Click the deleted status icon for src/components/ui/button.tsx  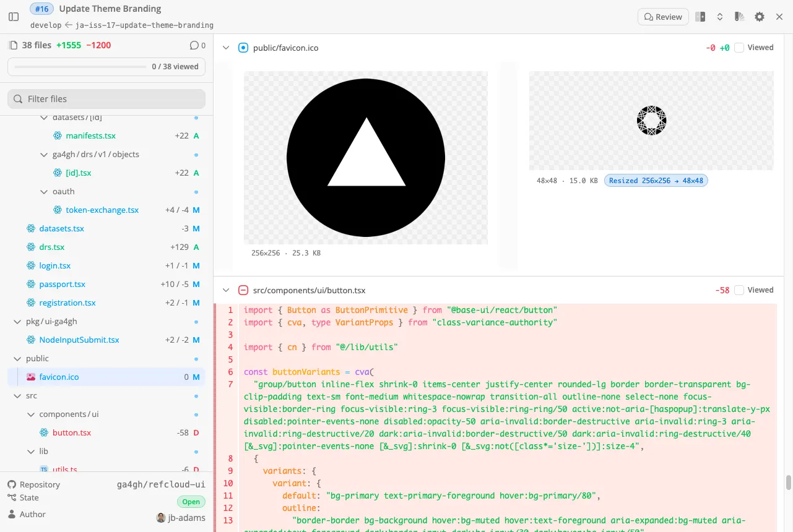243,290
